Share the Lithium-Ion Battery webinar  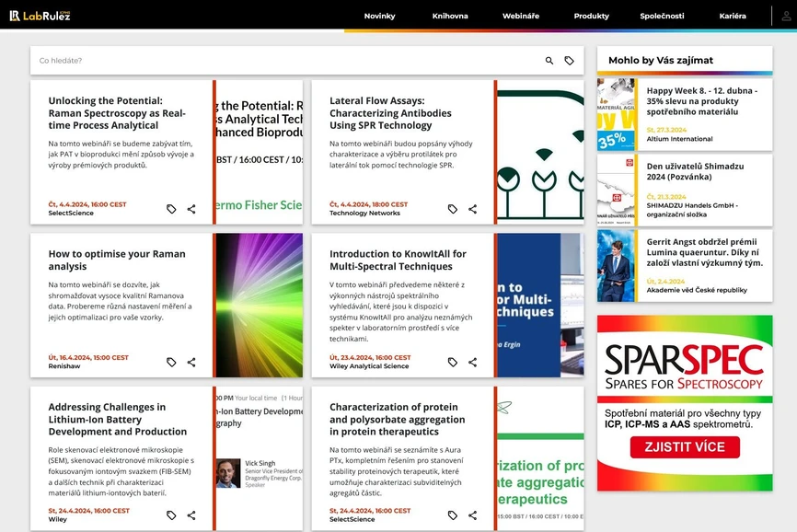click(191, 515)
